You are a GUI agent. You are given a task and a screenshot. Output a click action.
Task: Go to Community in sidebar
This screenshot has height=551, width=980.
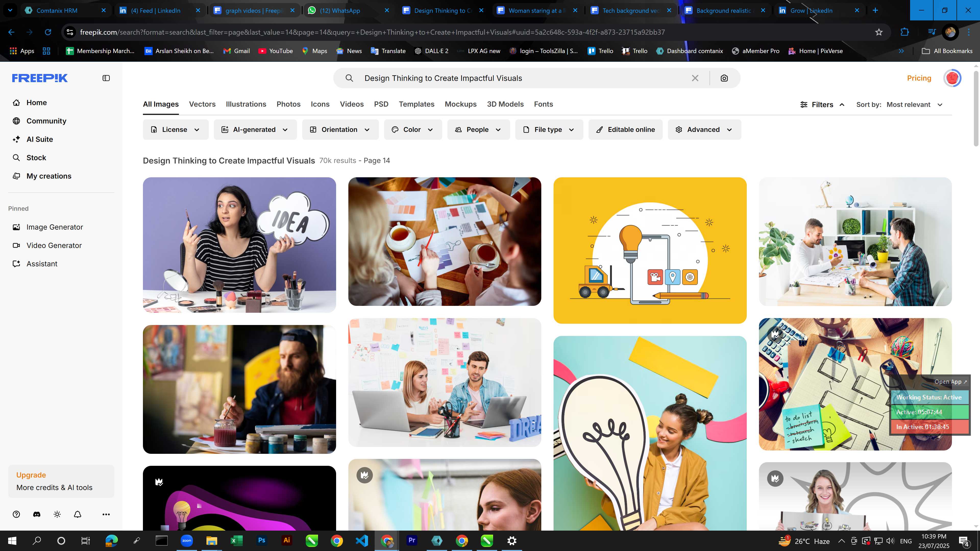coord(46,121)
